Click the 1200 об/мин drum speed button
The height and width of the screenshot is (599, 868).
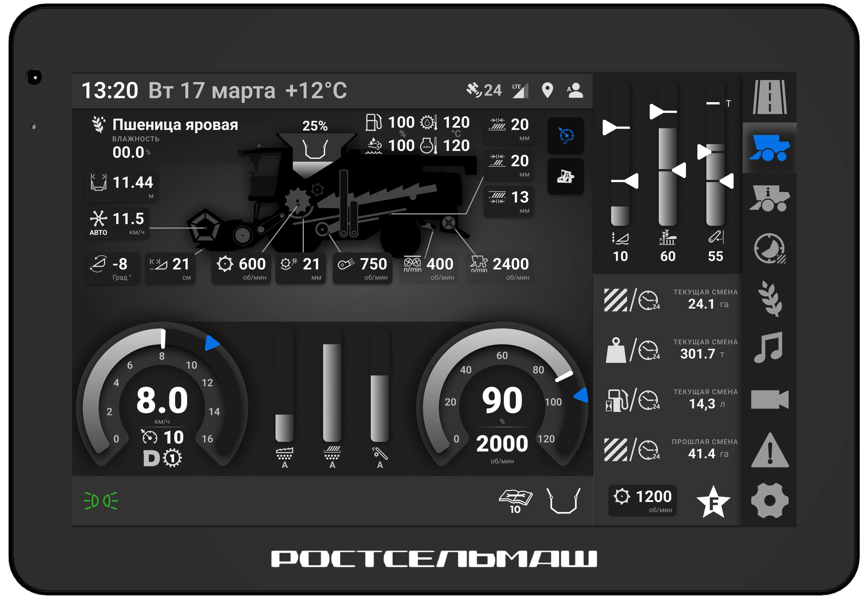tap(643, 501)
